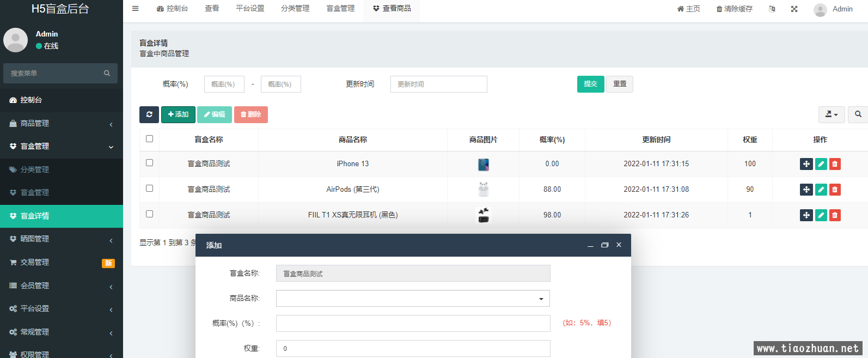Check the iPhone 13 row checkbox
The width and height of the screenshot is (868, 358).
pos(150,163)
